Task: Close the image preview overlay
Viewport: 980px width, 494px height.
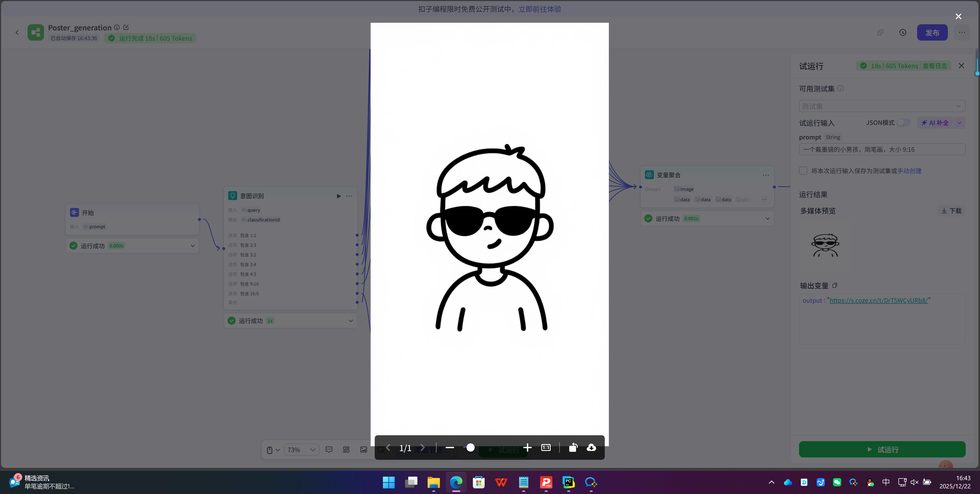Action: [x=958, y=16]
